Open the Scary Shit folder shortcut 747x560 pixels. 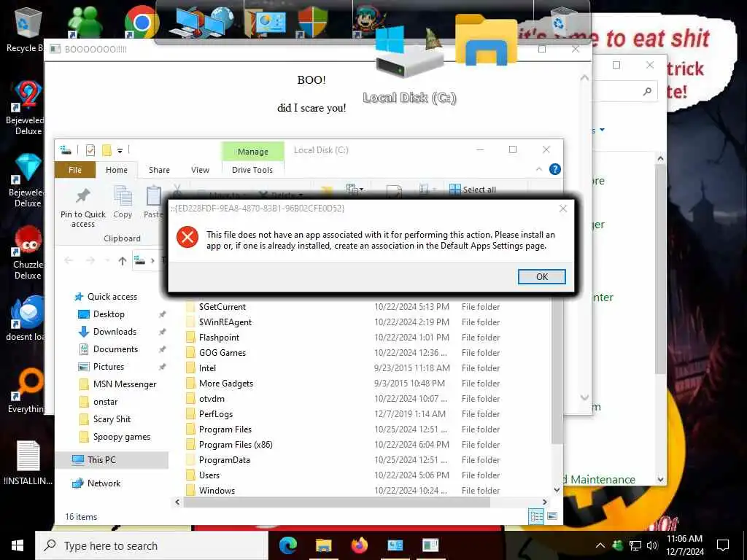pos(112,419)
